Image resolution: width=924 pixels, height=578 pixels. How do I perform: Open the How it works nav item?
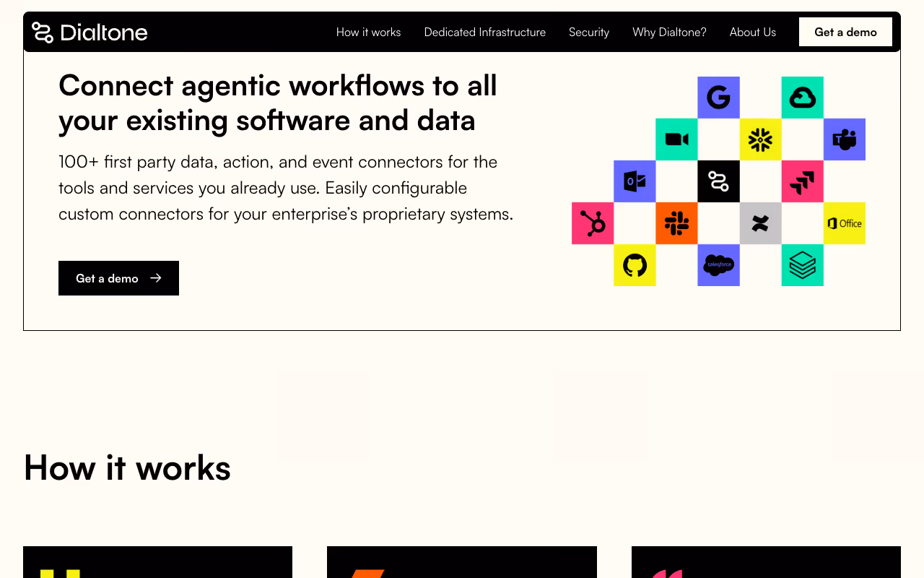[368, 32]
